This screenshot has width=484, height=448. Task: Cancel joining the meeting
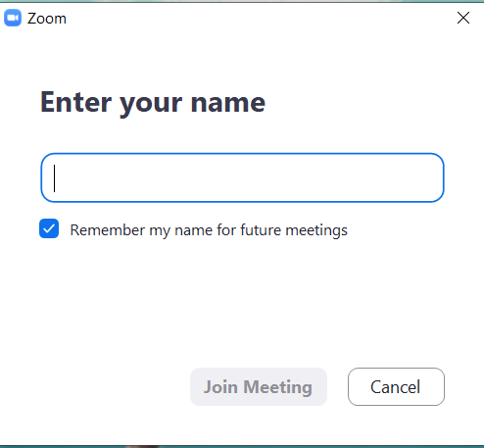coord(396,387)
